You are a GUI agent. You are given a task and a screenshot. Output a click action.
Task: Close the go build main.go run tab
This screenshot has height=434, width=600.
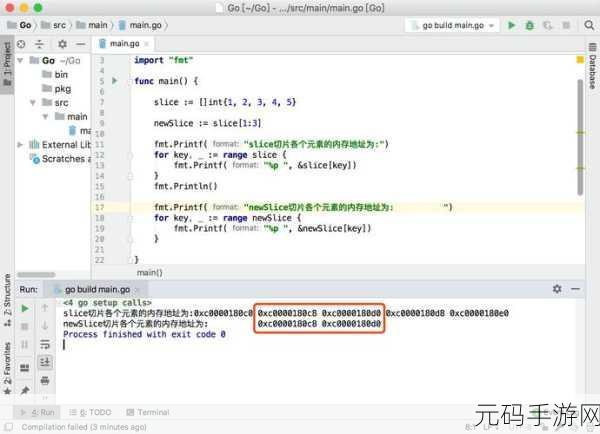click(138, 290)
